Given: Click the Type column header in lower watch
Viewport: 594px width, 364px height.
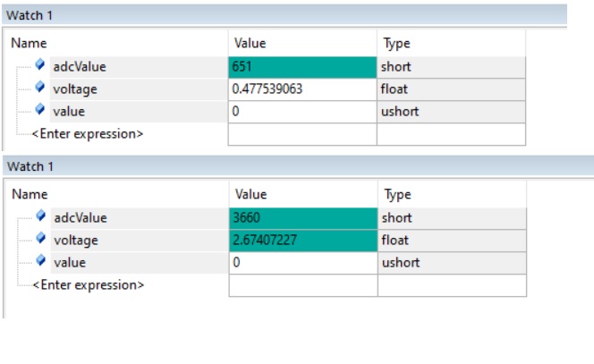Looking at the screenshot, I should point(397,195).
